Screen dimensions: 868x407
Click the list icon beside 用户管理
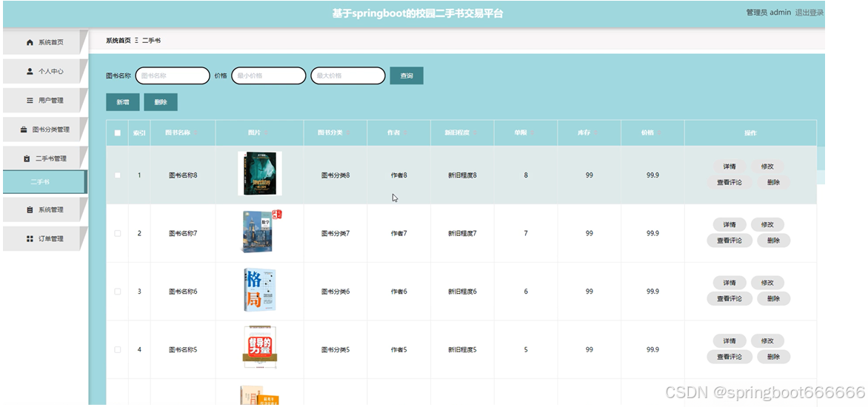coord(30,101)
